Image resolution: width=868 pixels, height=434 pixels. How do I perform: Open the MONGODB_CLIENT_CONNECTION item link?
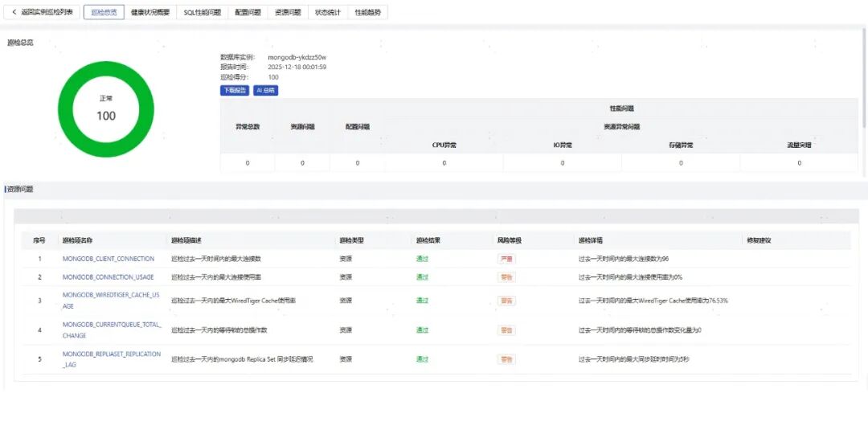[108, 259]
